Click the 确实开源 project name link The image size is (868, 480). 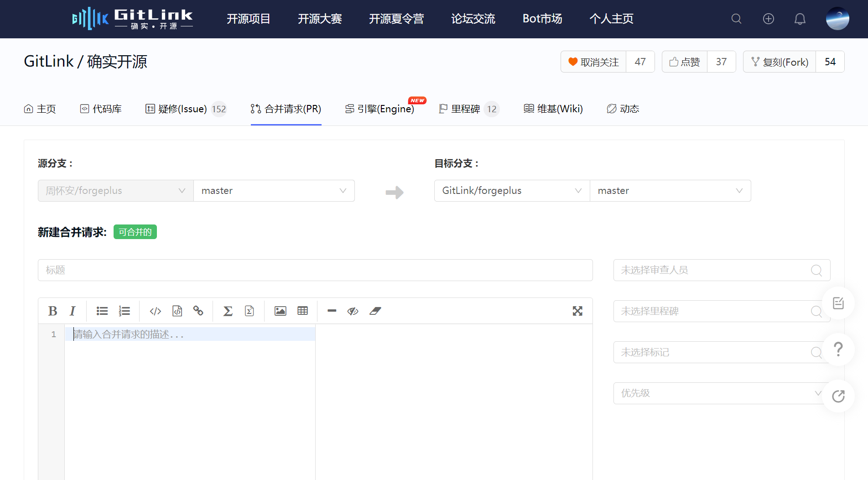[x=117, y=62]
